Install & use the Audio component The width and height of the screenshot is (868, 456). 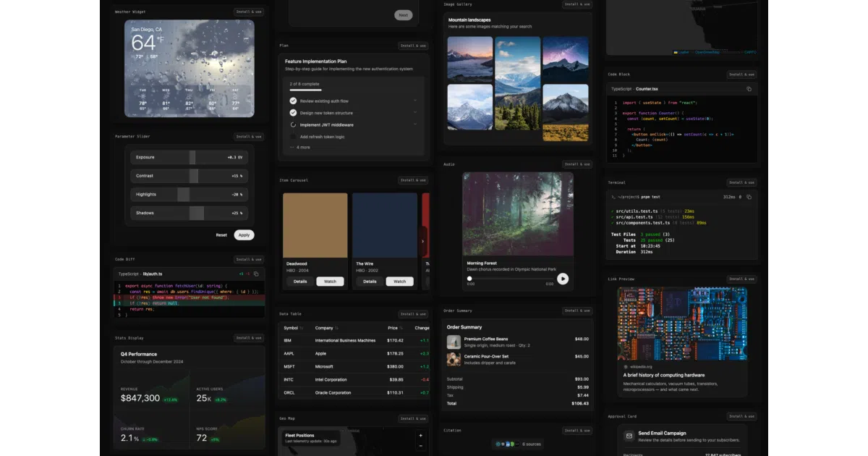coord(577,164)
